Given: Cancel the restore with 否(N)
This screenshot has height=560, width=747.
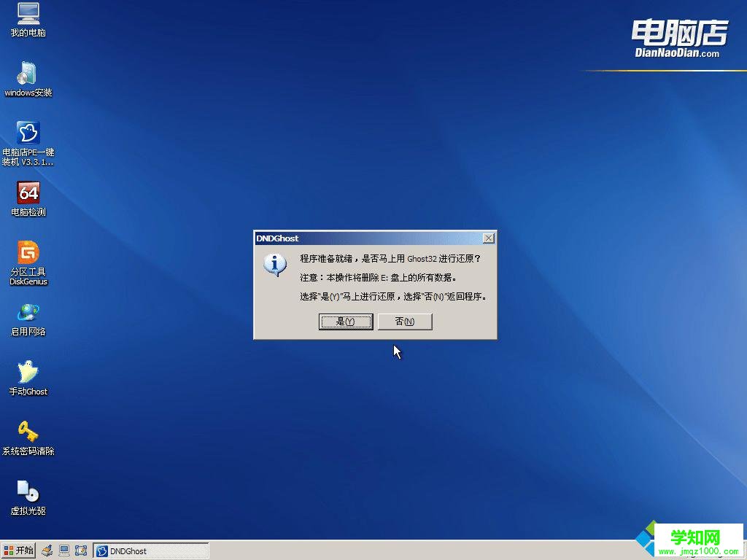Looking at the screenshot, I should click(x=404, y=321).
